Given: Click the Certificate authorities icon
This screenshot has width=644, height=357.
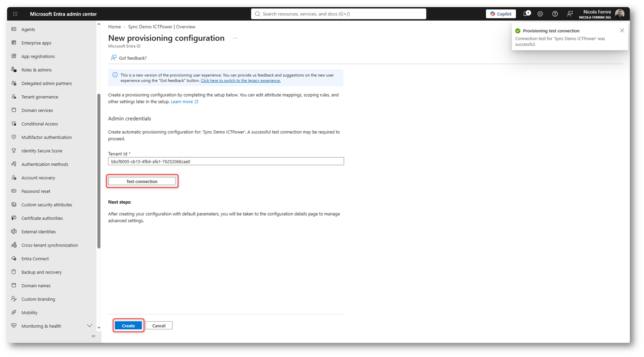Looking at the screenshot, I should coord(14,218).
